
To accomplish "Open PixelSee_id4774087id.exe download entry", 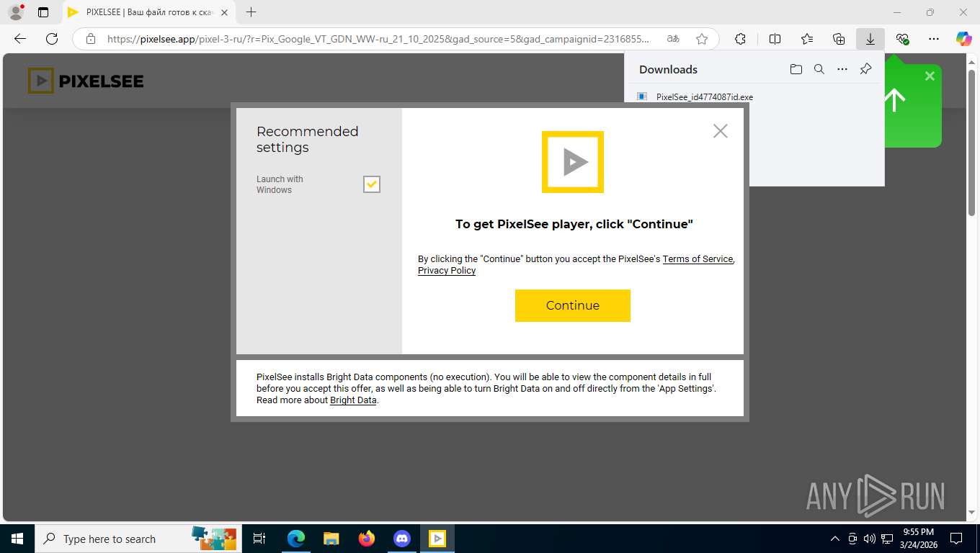I will [x=704, y=96].
